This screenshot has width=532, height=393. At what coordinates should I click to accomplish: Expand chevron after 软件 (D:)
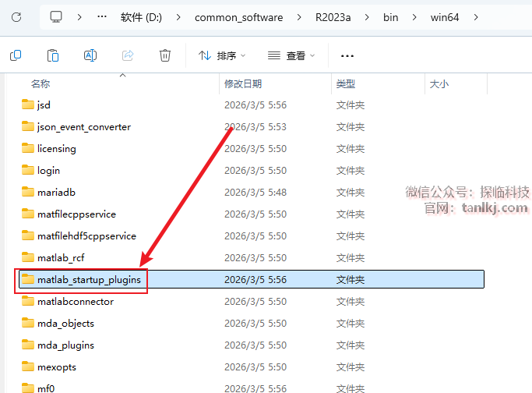pyautogui.click(x=178, y=17)
